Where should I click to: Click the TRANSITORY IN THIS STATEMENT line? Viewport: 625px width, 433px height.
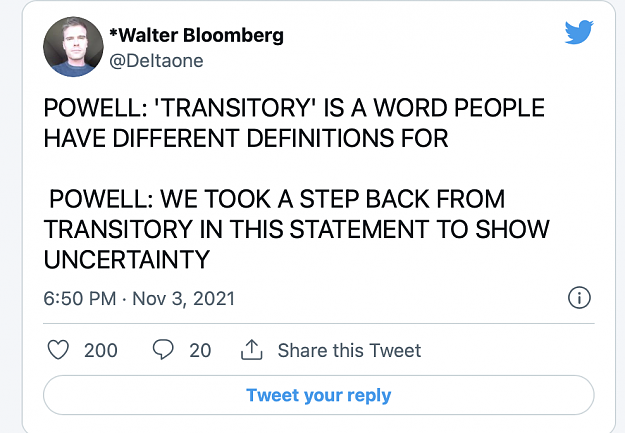[297, 229]
